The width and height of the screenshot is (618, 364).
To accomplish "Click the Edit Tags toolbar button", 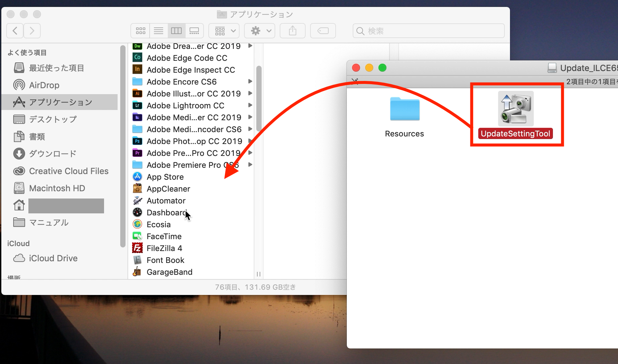I will click(323, 31).
